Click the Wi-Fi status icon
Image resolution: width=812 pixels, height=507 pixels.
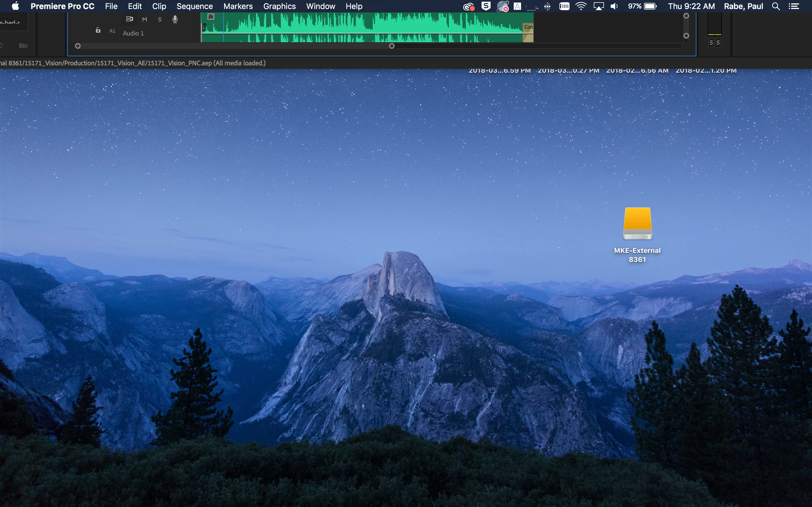click(x=581, y=6)
